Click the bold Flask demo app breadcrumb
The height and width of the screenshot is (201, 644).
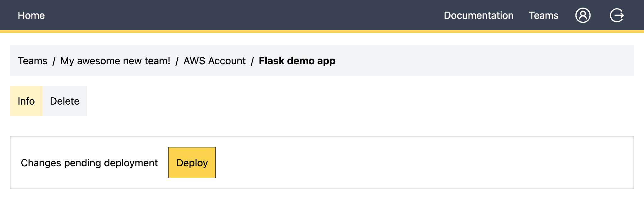coord(297,60)
